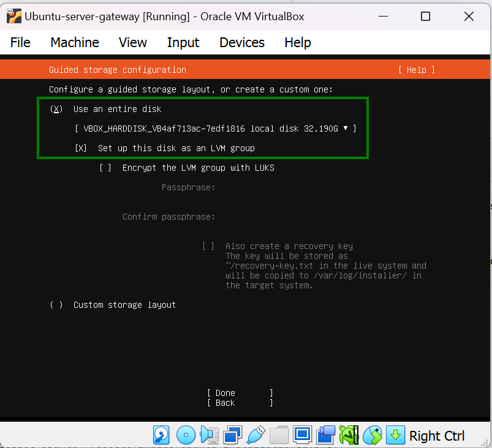Open the VBOX_HARDDISK disk selection dropdown
The height and width of the screenshot is (448, 492).
click(x=215, y=129)
